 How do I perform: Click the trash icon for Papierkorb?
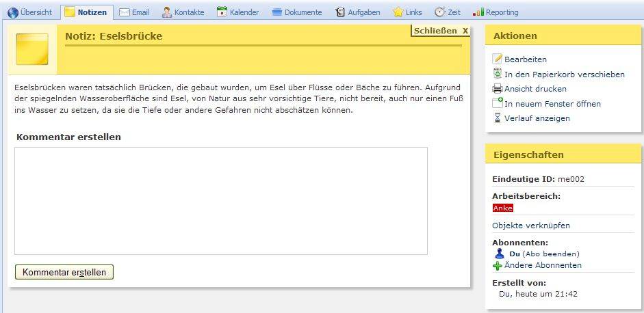(x=498, y=74)
